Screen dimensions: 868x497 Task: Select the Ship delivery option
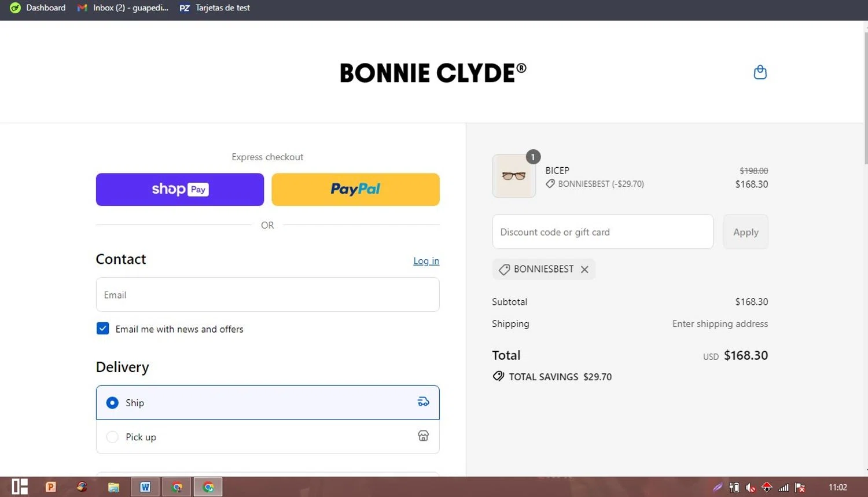pos(267,402)
